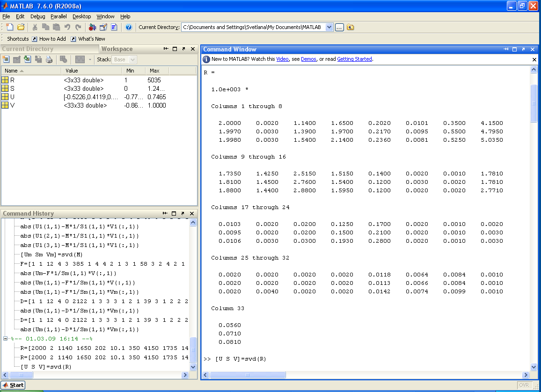This screenshot has width=541, height=392.
Task: Open the File menu
Action: [x=6, y=16]
